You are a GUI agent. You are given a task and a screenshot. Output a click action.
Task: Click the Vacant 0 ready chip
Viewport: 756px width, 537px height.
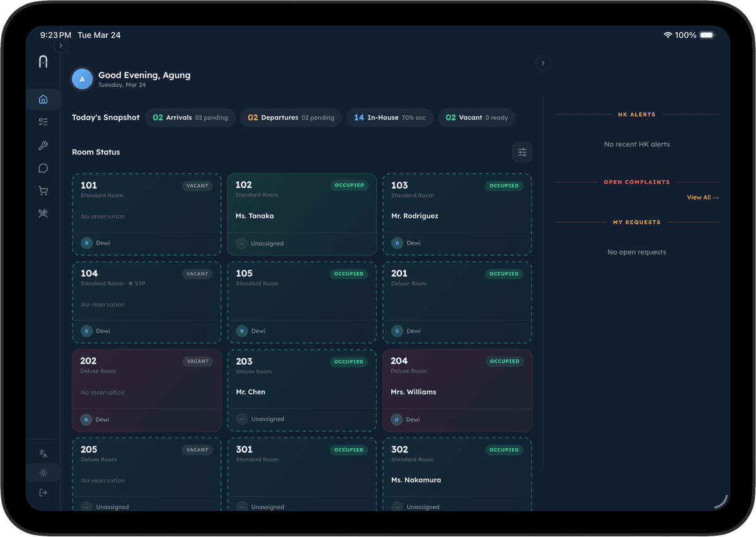[x=476, y=117]
